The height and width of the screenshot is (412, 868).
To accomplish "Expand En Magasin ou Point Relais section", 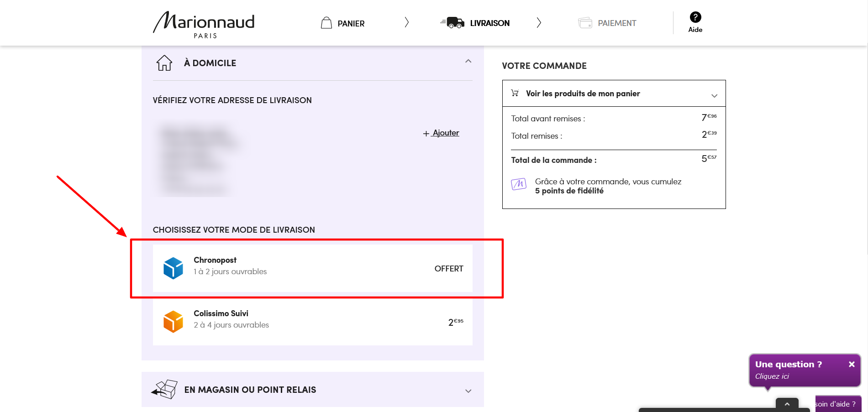I will [x=468, y=391].
